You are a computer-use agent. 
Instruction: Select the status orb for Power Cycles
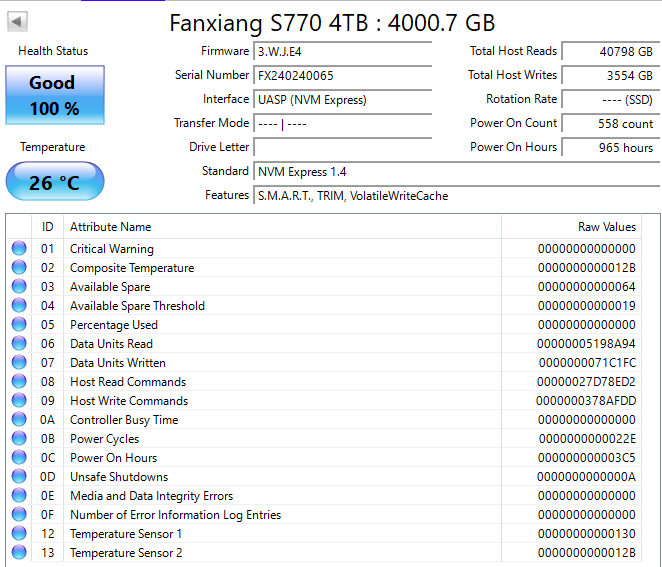click(x=19, y=439)
